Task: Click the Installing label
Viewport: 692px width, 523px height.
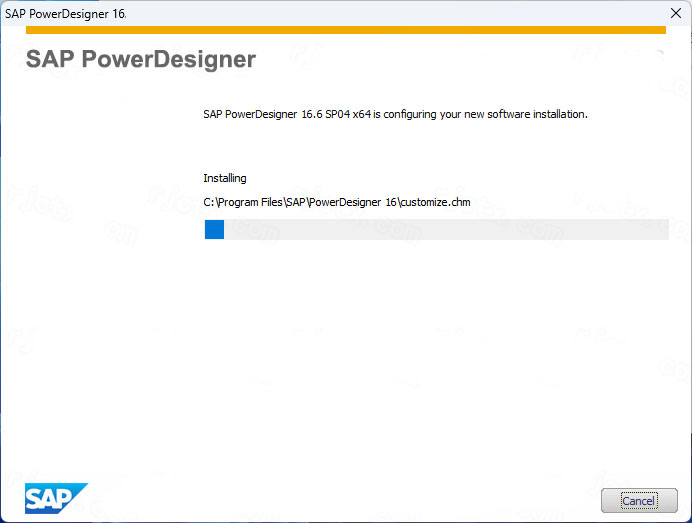Action: pyautogui.click(x=224, y=178)
